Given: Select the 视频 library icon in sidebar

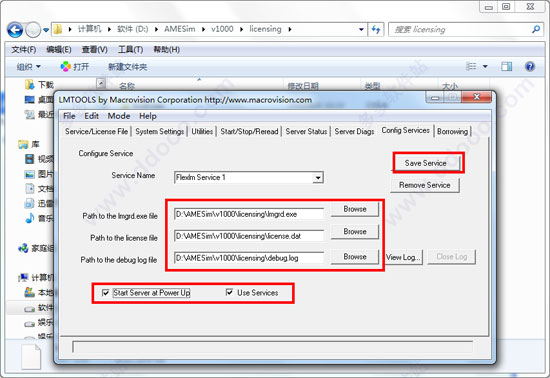Looking at the screenshot, I should (29, 159).
